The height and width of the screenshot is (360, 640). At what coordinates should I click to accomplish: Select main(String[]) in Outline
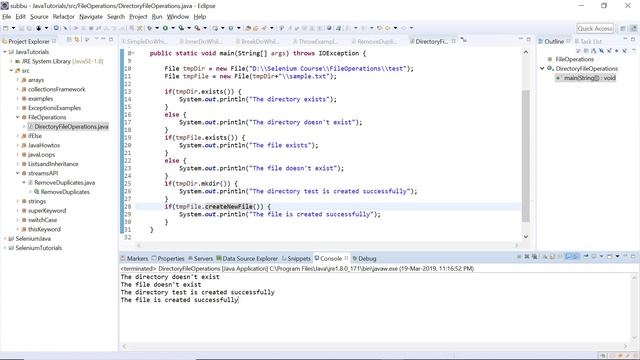click(589, 78)
